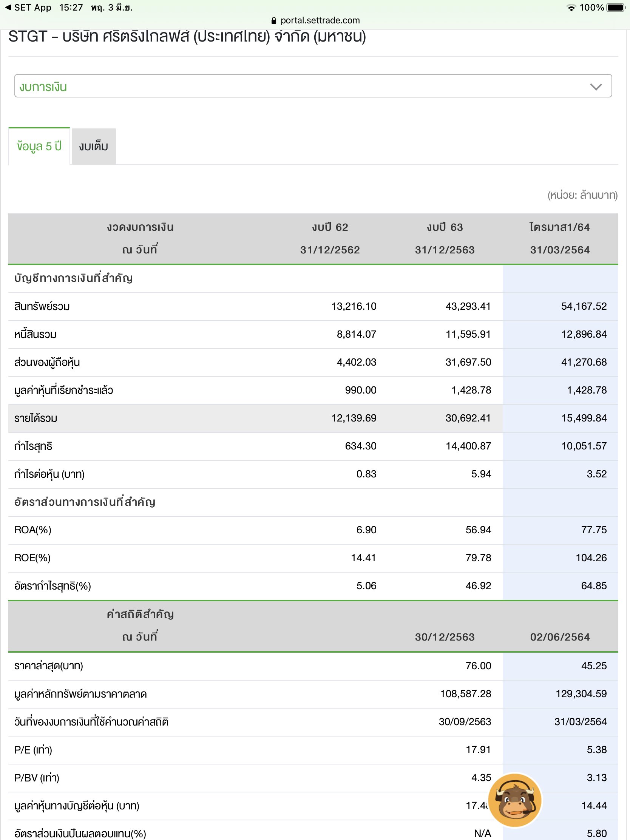Click latest price value 45.25
The image size is (630, 840).
[x=594, y=666]
